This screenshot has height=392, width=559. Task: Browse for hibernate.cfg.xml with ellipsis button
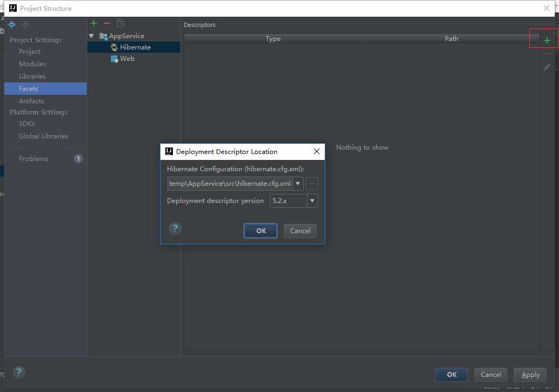pyautogui.click(x=312, y=184)
